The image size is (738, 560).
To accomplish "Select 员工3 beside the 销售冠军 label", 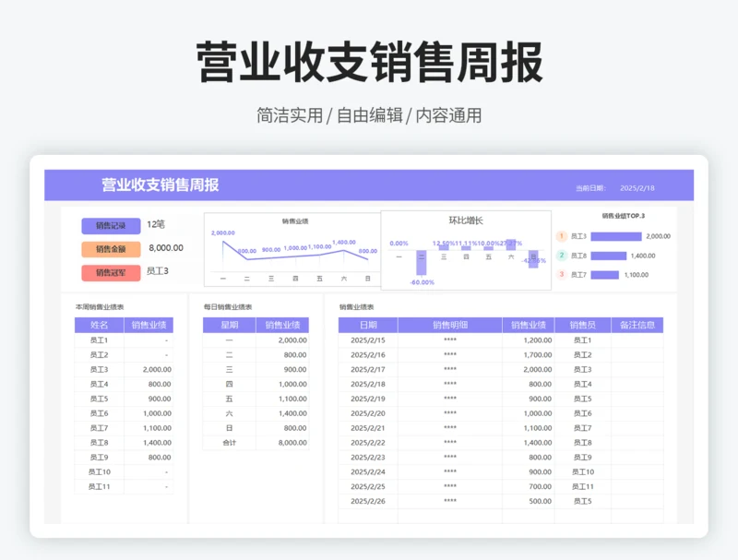I will point(157,271).
